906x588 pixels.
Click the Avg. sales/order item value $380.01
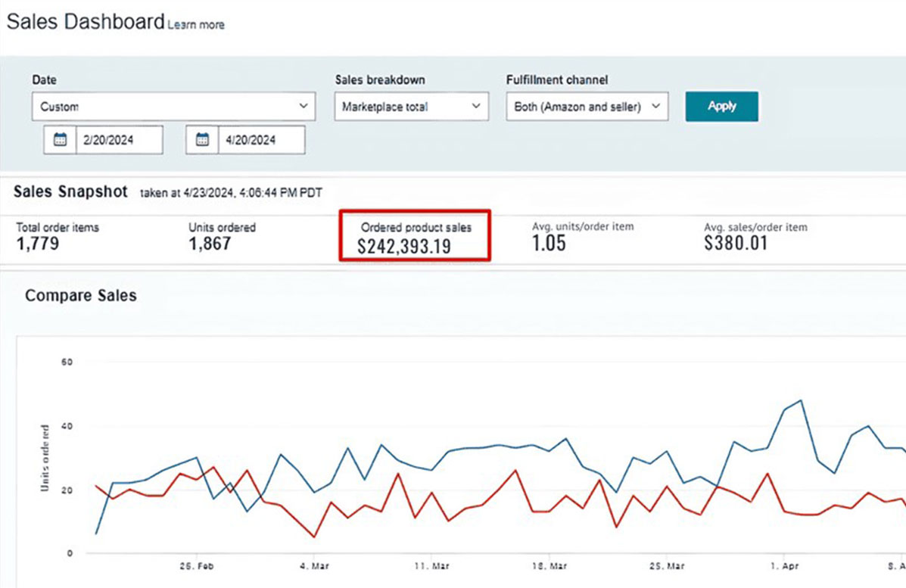point(736,243)
